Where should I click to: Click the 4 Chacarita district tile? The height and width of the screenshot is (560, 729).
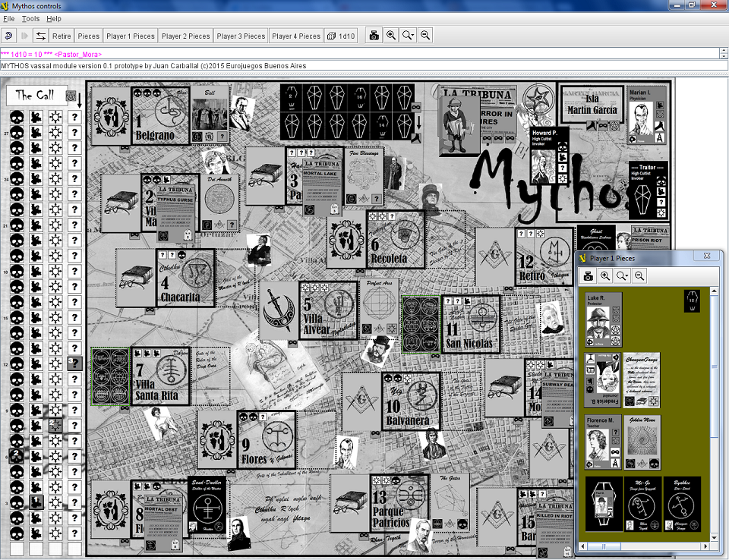click(x=185, y=278)
